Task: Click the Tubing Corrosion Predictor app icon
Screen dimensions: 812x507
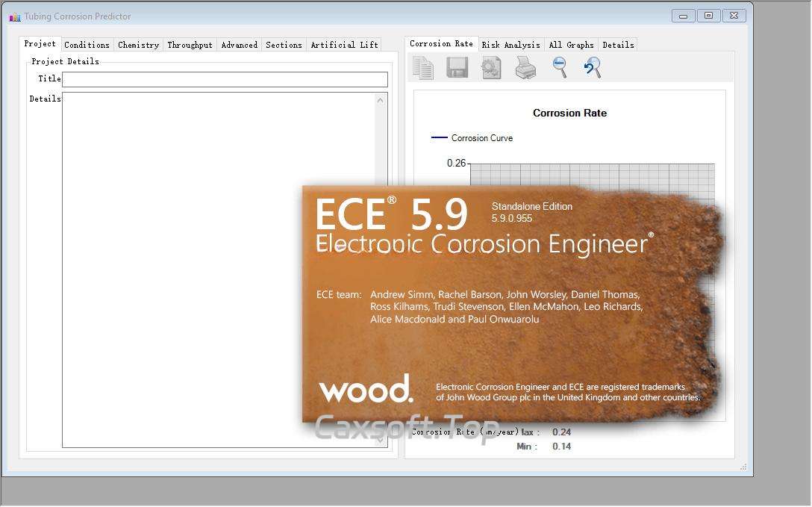Action: (x=14, y=16)
